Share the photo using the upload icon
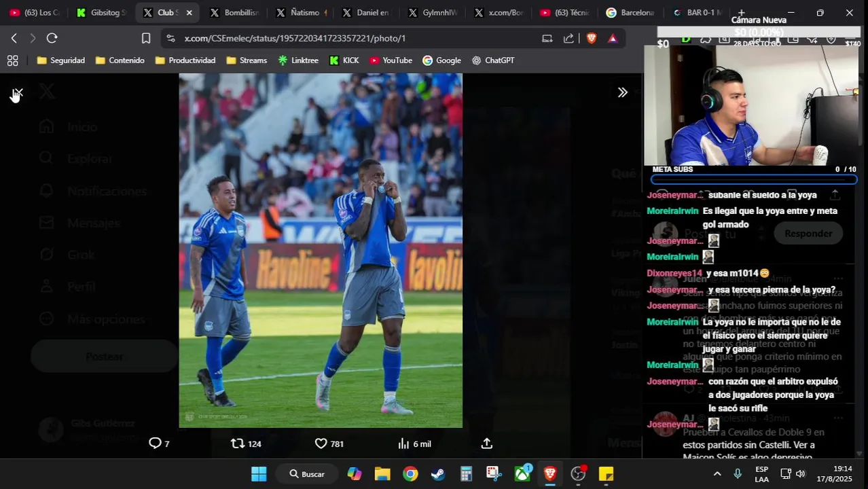This screenshot has width=868, height=489. pos(486,443)
